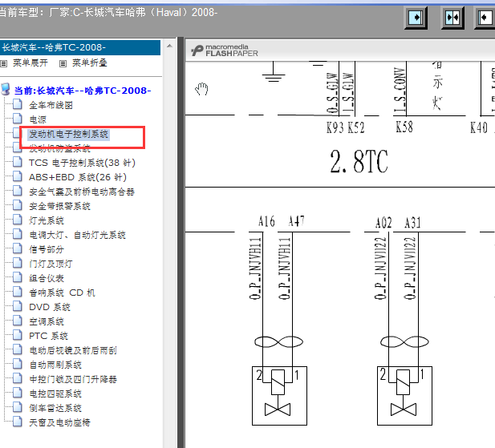The image size is (495, 448).
Task: Open 门灯及顶灯 diagram
Action: point(51,264)
